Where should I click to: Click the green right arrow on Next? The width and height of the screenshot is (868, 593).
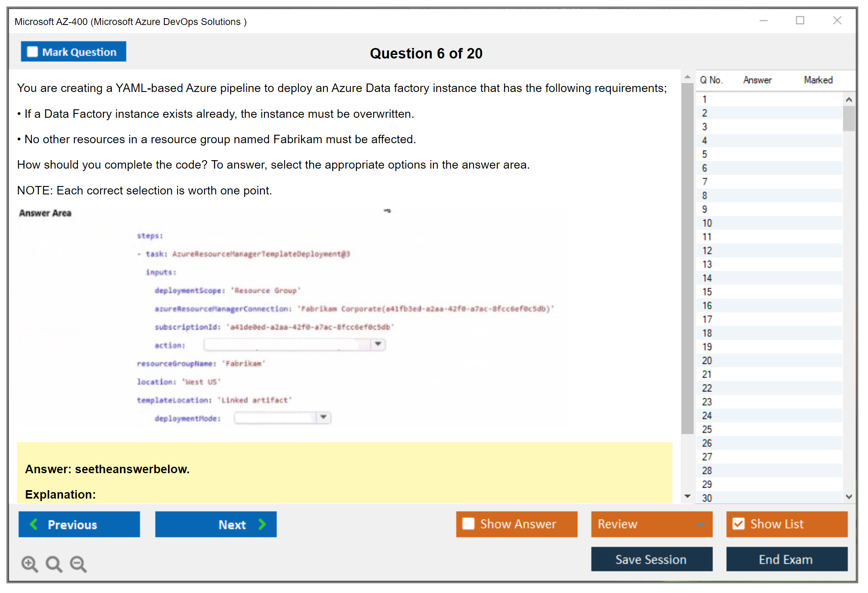[x=262, y=524]
